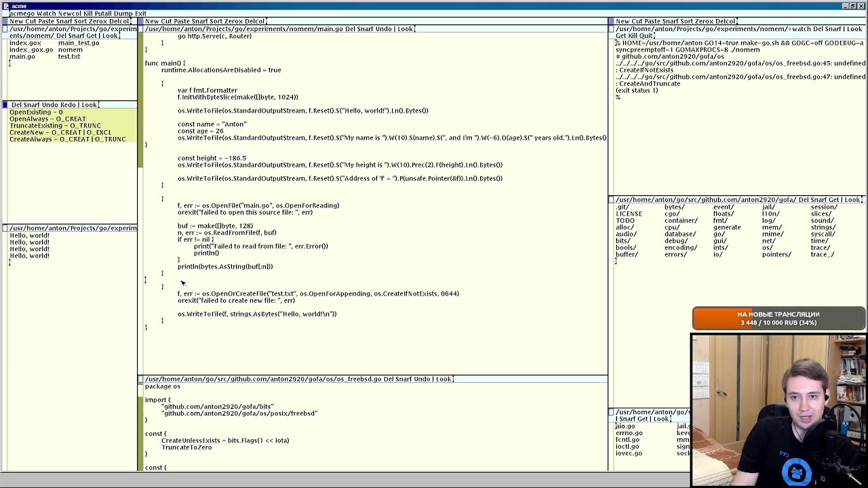Click Exit in the top acme tag
This screenshot has width=868, height=488.
click(140, 14)
